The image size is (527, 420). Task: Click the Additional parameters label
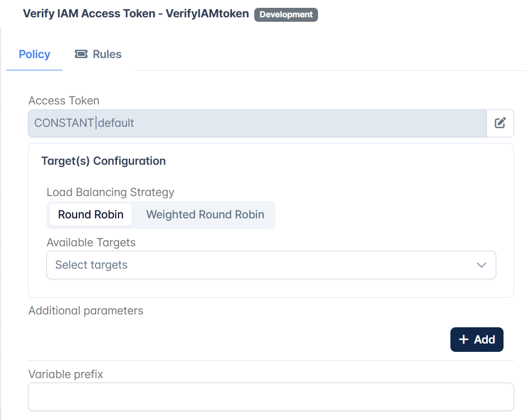coord(86,311)
